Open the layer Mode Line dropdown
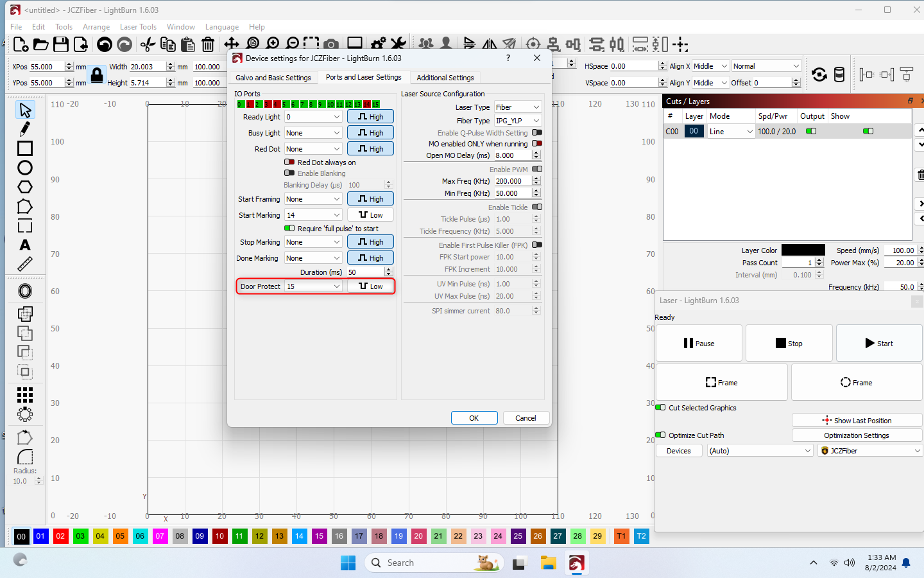The image size is (924, 578). [731, 132]
